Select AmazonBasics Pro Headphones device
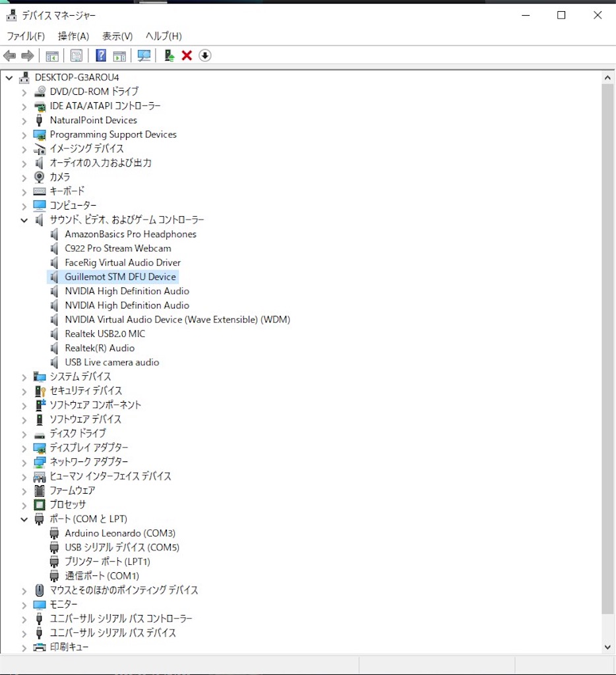This screenshot has height=675, width=616. point(131,234)
